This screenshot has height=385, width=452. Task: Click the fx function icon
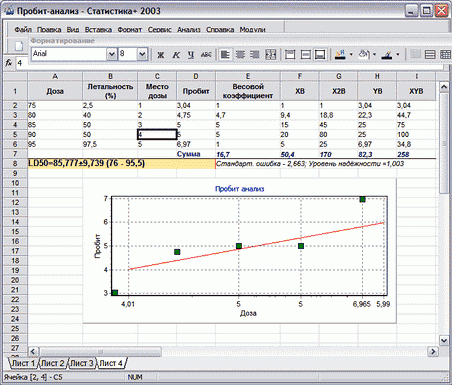[x=9, y=63]
